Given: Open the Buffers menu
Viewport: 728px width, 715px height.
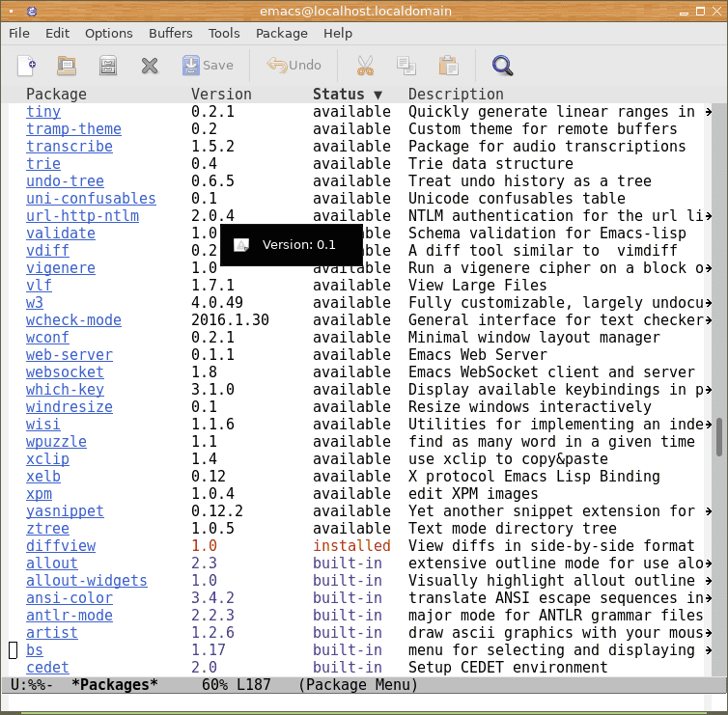Looking at the screenshot, I should (170, 33).
